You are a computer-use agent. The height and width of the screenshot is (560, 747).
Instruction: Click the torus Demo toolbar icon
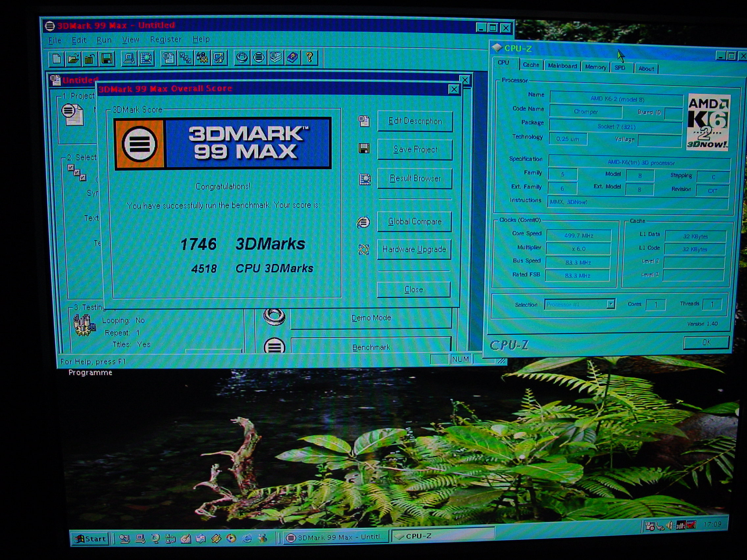(242, 58)
